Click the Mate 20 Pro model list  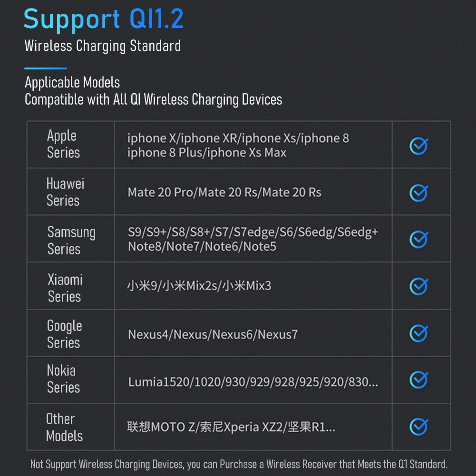(x=224, y=193)
